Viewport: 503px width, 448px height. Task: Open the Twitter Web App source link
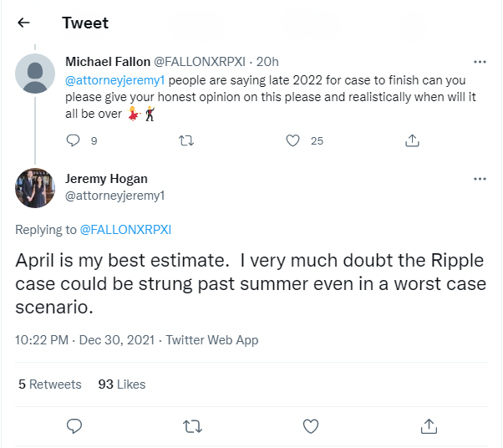pos(212,340)
